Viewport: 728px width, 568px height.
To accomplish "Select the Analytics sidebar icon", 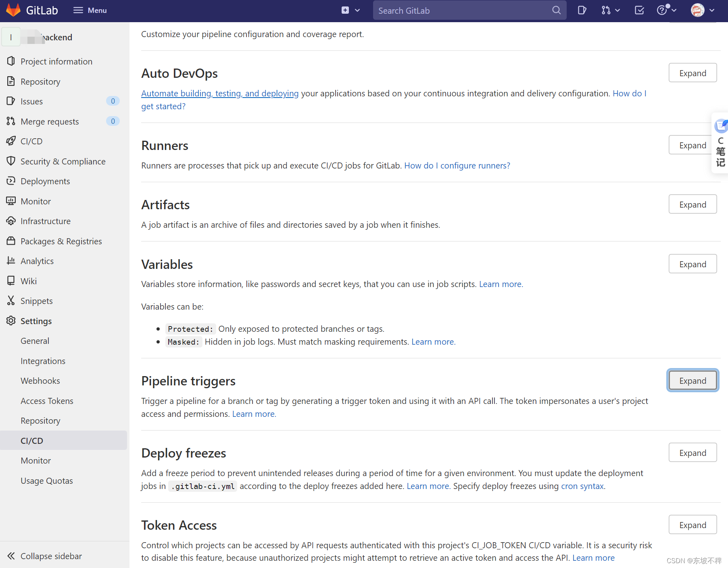I will [x=11, y=261].
